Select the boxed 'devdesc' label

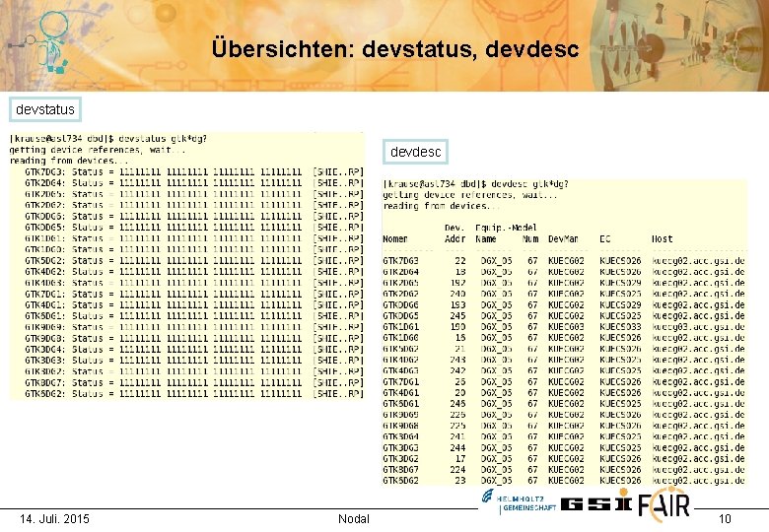coord(415,152)
